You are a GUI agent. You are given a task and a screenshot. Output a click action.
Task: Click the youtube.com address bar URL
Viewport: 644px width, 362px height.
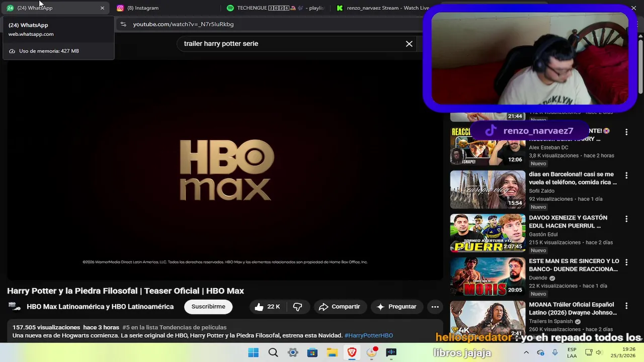(183, 24)
